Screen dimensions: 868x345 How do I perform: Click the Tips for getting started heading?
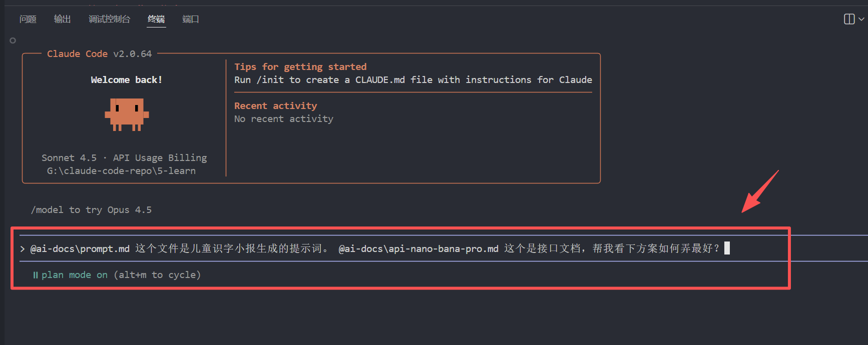click(300, 67)
